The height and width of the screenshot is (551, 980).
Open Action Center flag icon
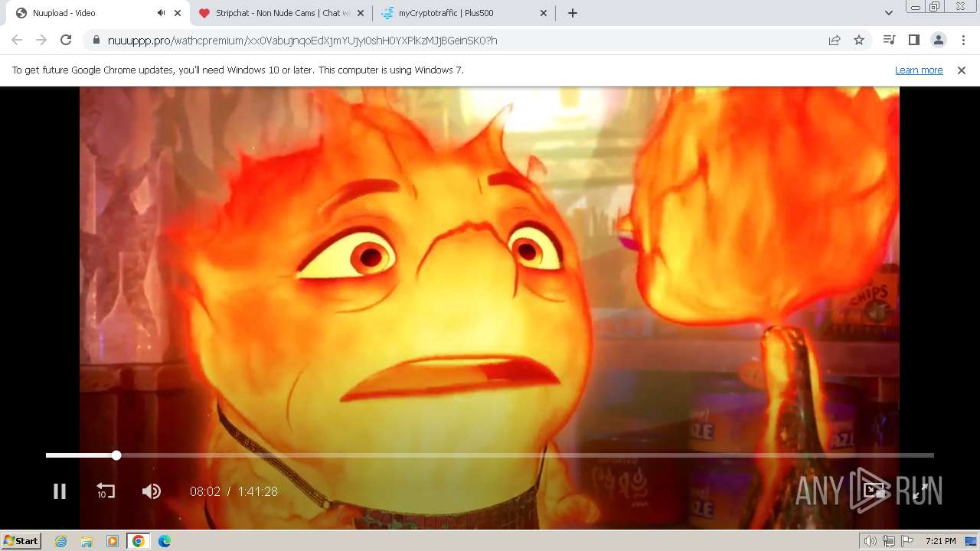907,541
